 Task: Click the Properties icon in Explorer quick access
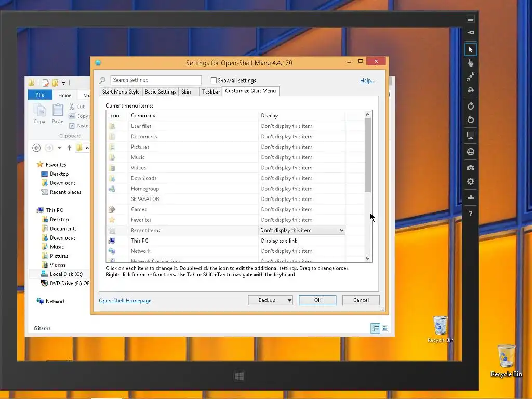pyautogui.click(x=46, y=83)
